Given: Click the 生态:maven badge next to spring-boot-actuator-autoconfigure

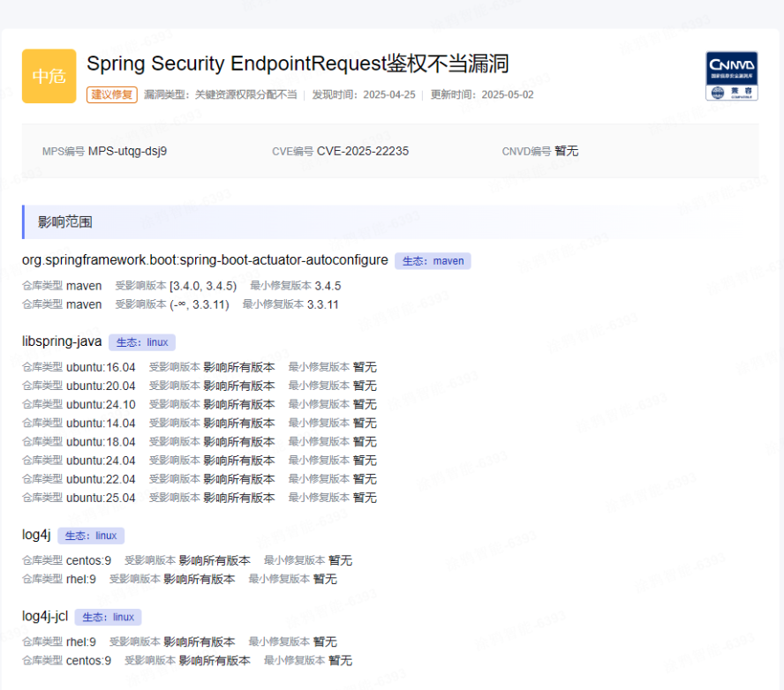Looking at the screenshot, I should pyautogui.click(x=433, y=260).
